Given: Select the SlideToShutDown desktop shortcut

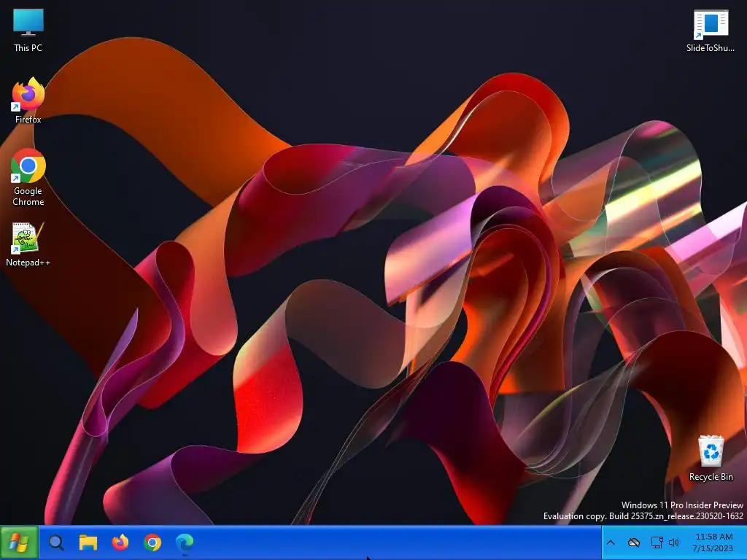Looking at the screenshot, I should (x=711, y=31).
